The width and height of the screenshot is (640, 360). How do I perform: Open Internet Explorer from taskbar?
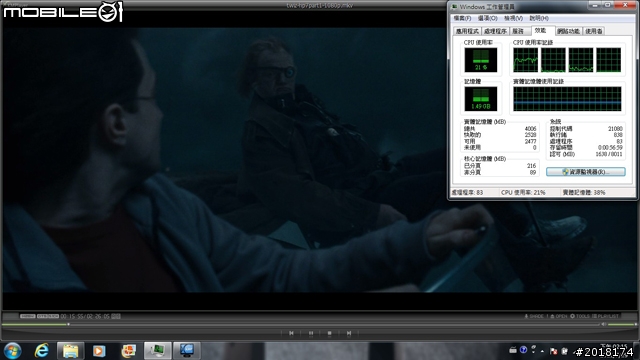[41, 350]
